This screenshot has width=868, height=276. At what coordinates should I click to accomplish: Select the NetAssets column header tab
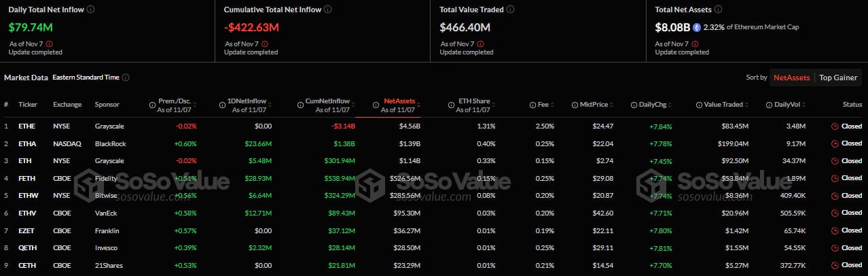click(399, 105)
